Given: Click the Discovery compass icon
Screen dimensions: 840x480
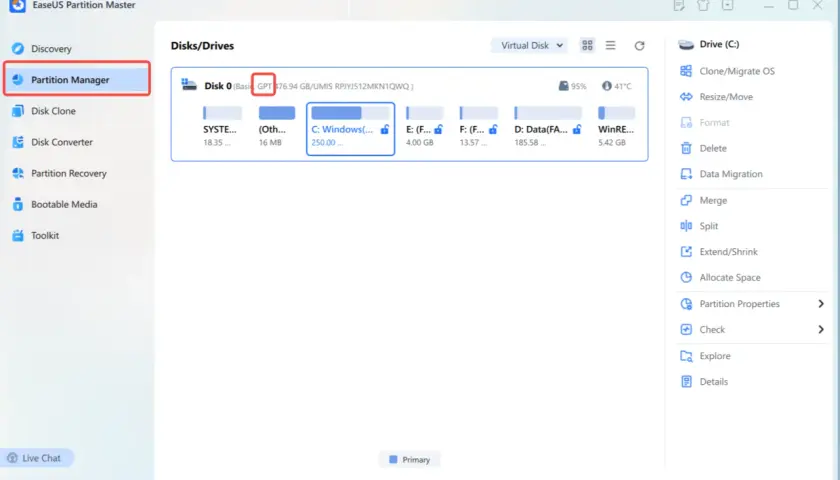Looking at the screenshot, I should pos(18,49).
